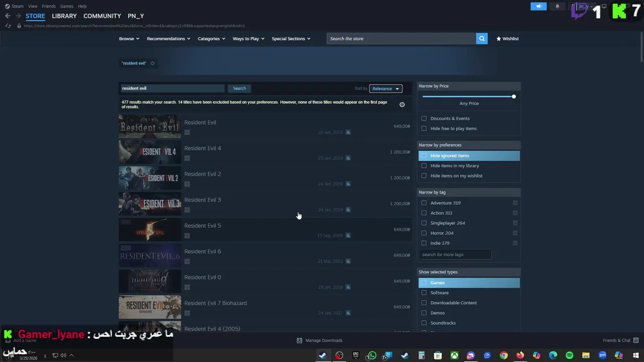Filter by Adventure tag checkbox
644x362 pixels.
tap(424, 203)
